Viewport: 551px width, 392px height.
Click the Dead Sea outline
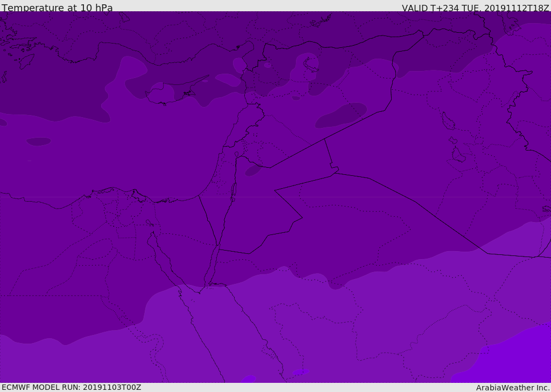pos(234,190)
